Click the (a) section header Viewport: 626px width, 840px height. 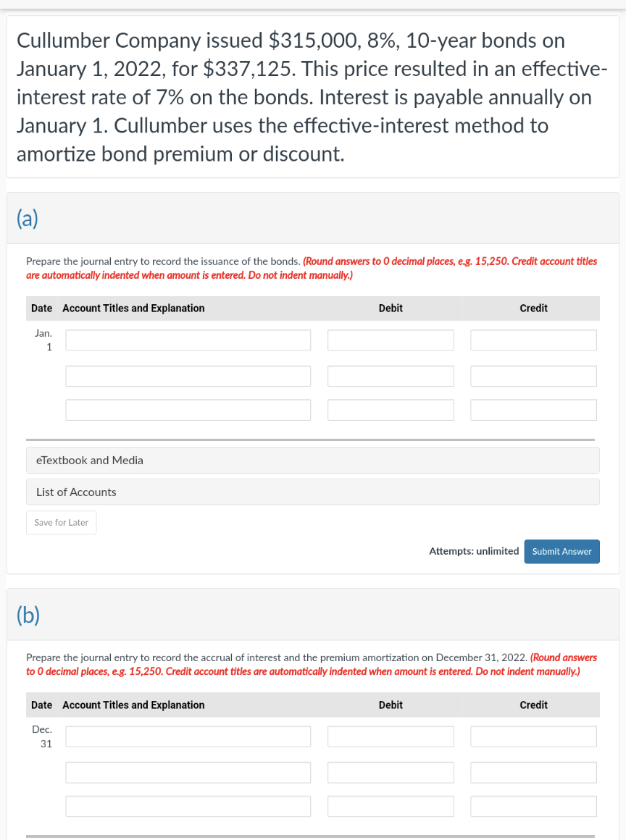(27, 219)
